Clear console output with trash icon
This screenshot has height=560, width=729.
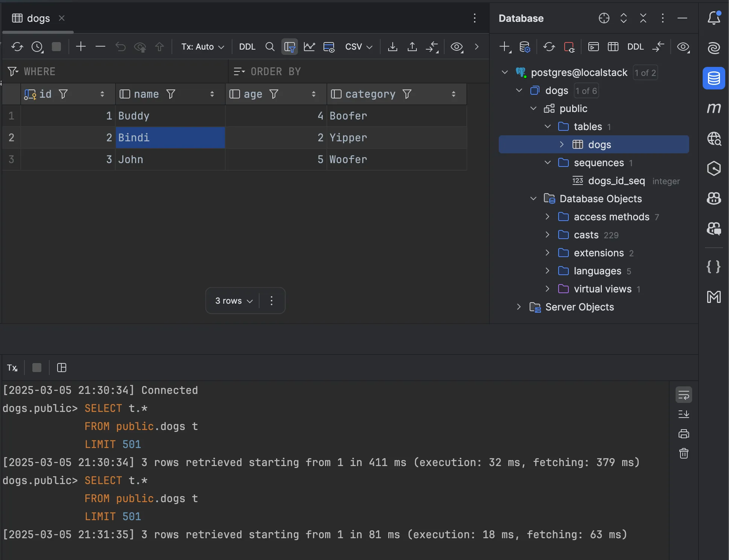click(683, 454)
